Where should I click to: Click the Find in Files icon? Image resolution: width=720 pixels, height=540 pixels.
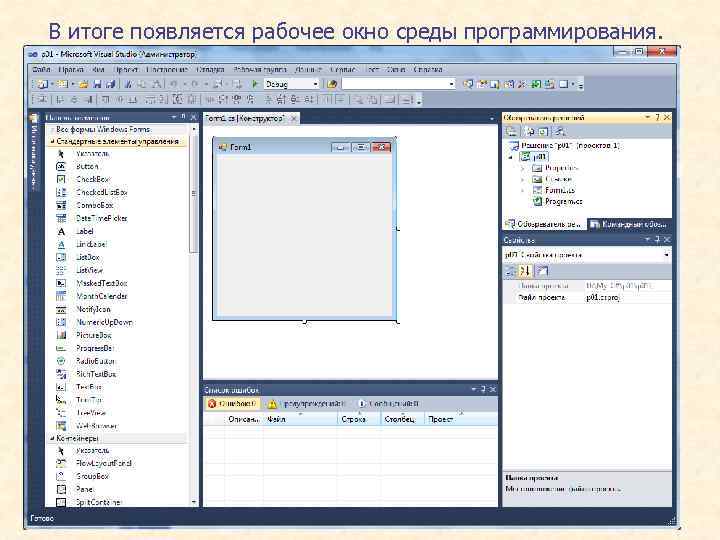(332, 84)
